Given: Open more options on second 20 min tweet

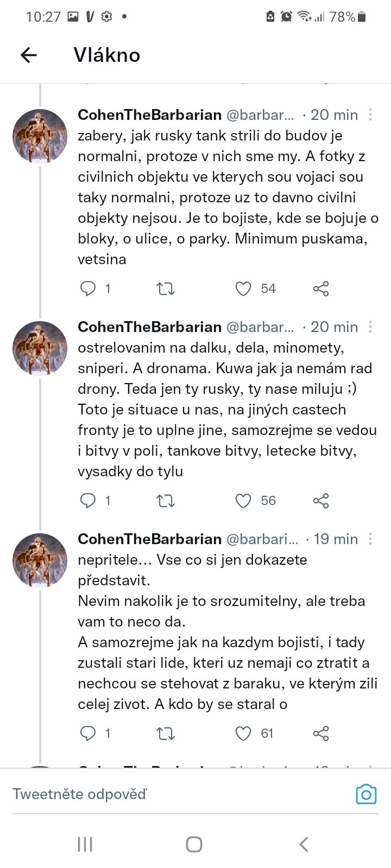Looking at the screenshot, I should coord(370,327).
